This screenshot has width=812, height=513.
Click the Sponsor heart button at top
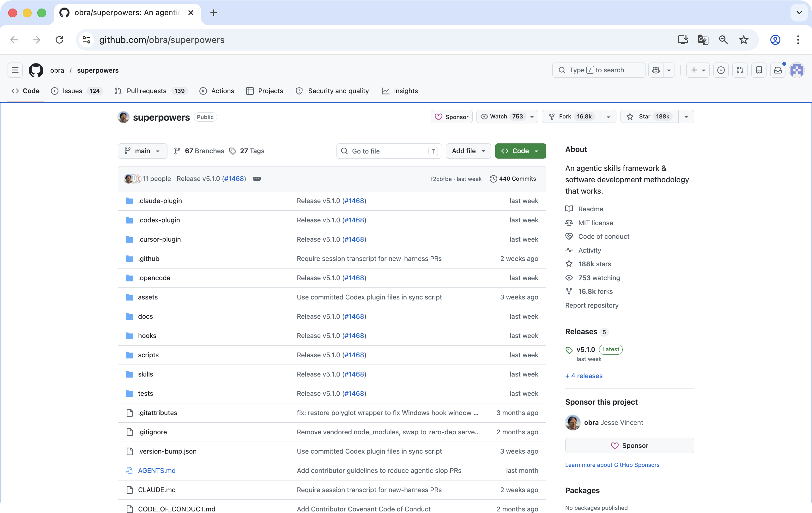[x=451, y=117]
